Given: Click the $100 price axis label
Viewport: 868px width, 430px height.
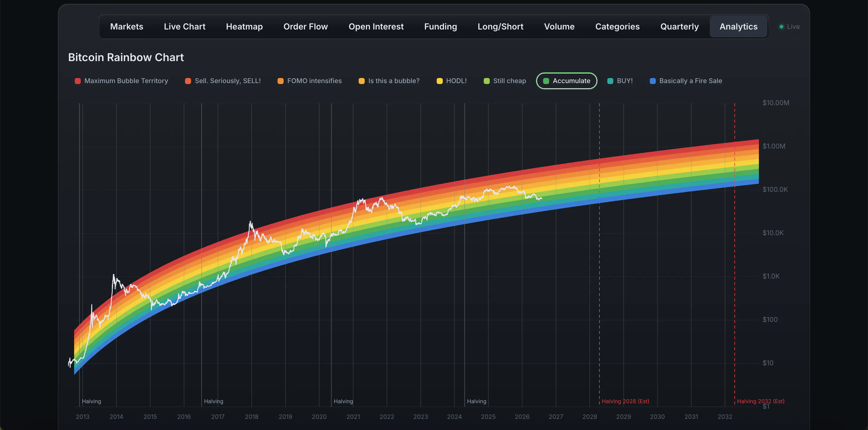Looking at the screenshot, I should pyautogui.click(x=770, y=319).
